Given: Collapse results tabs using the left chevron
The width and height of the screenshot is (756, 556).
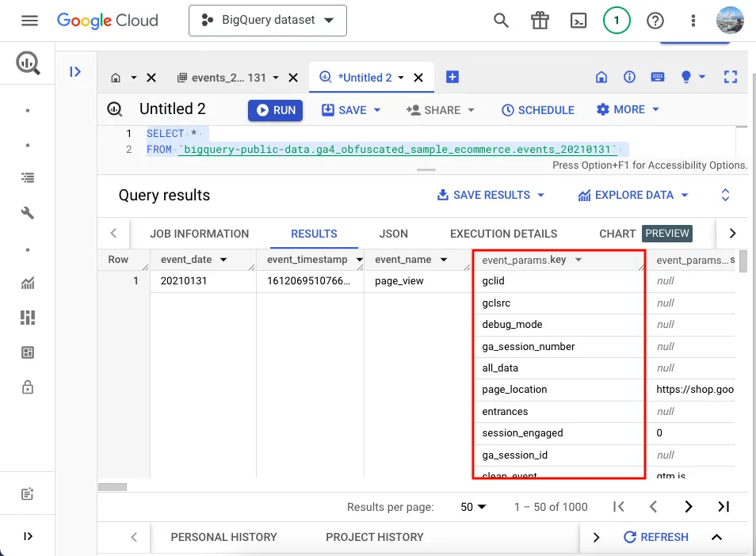Looking at the screenshot, I should tap(113, 234).
